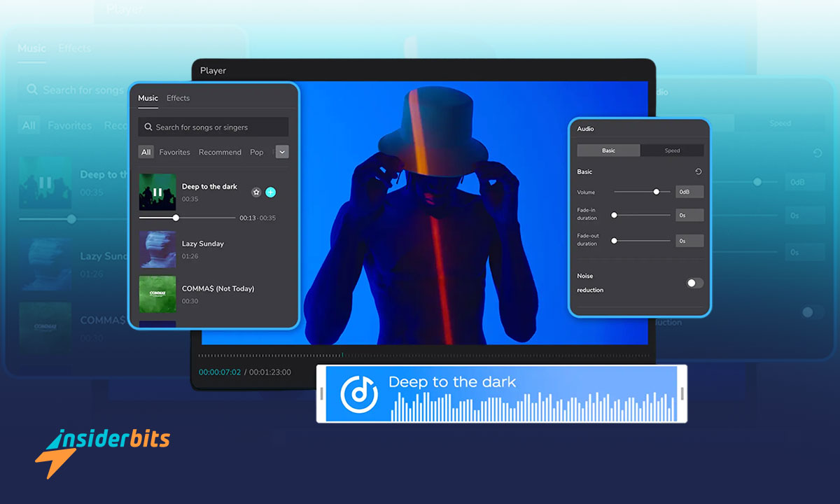840x504 pixels.
Task: Enable the Noise reduction toggle
Action: pos(694,283)
